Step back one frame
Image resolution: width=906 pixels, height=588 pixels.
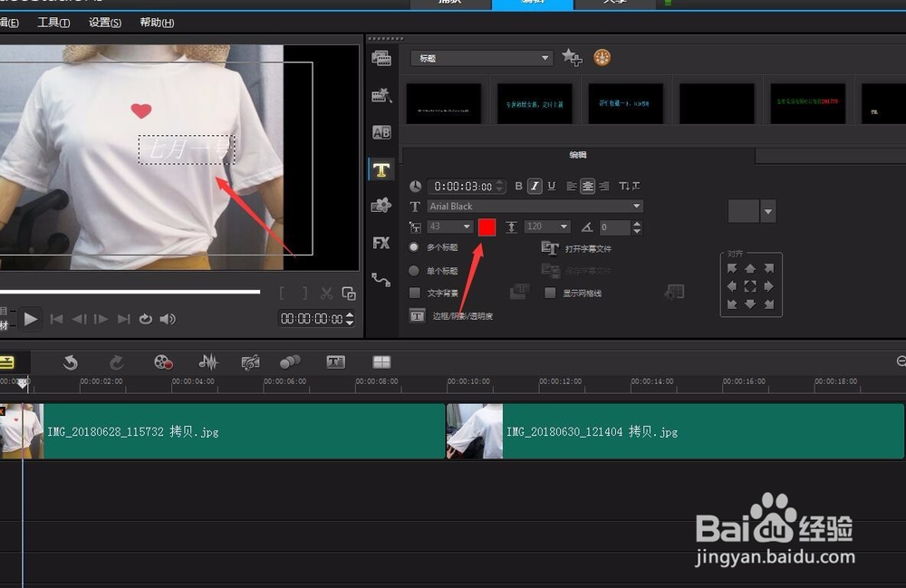[79, 319]
